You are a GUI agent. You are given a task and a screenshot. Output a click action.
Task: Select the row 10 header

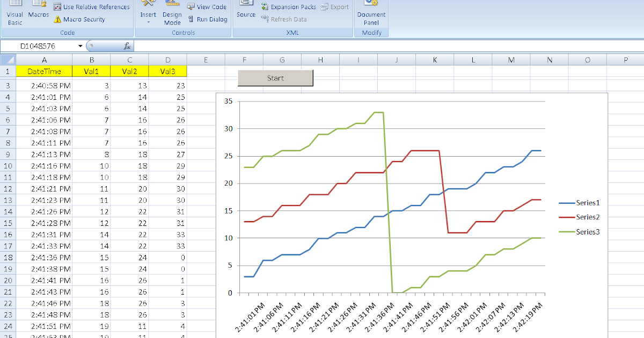point(8,166)
